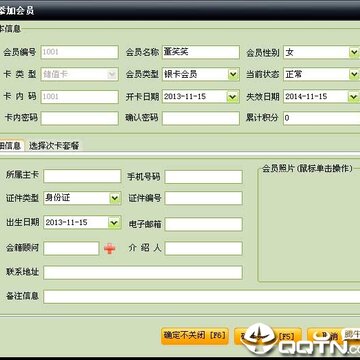Click the 会员照片 photo area

(x=309, y=225)
